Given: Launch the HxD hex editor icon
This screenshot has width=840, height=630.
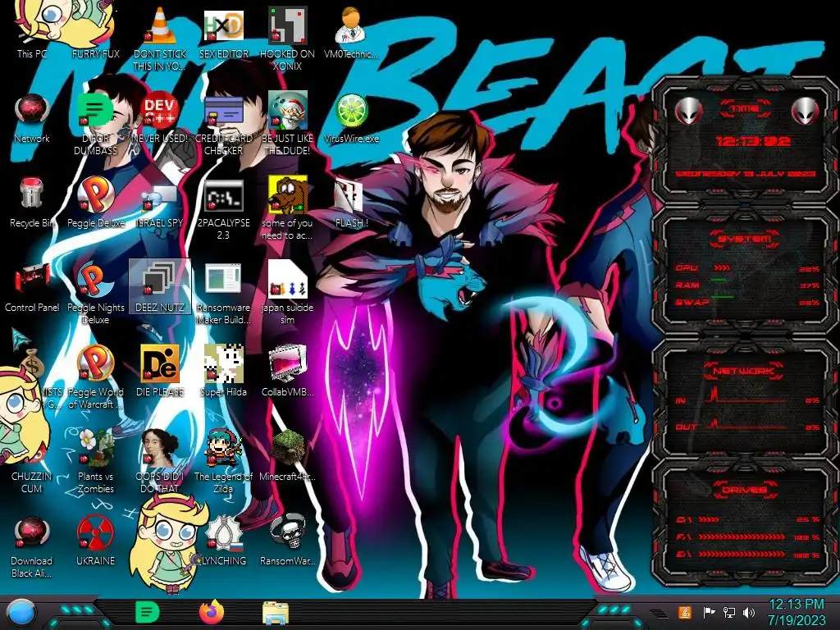Looking at the screenshot, I should coord(223,32).
